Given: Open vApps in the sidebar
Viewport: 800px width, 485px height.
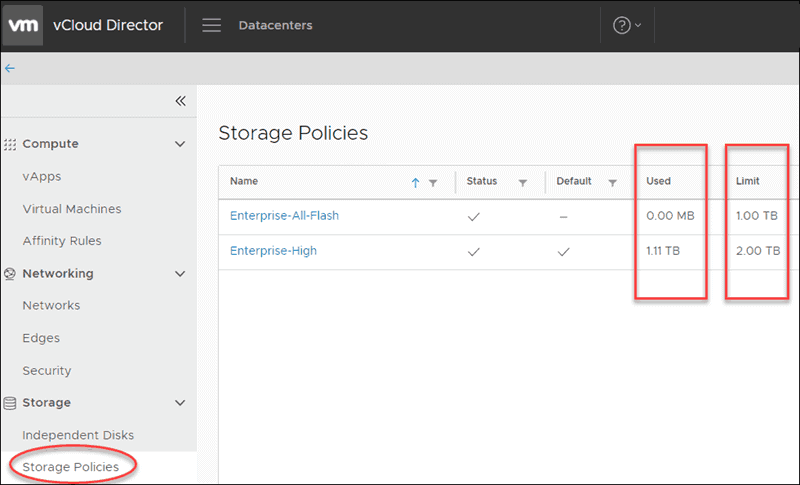Looking at the screenshot, I should (x=42, y=176).
